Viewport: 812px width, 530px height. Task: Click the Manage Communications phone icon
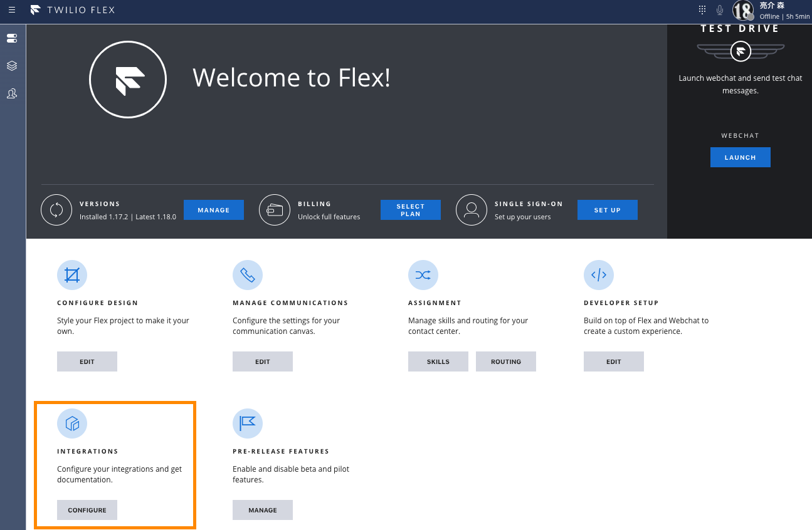(x=248, y=274)
